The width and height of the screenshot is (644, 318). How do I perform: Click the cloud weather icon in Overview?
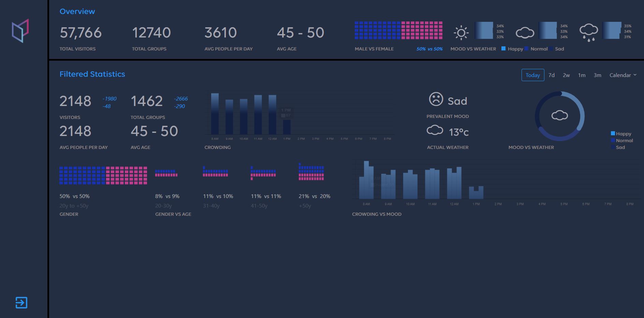[x=525, y=33]
